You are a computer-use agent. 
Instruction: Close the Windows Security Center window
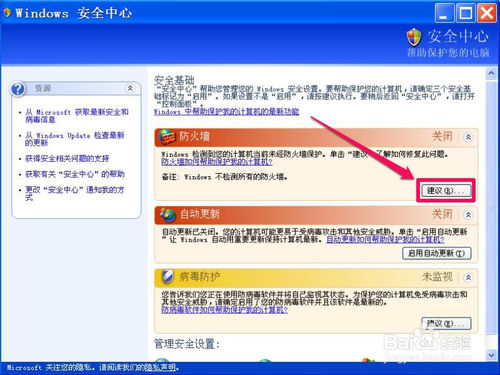click(487, 13)
